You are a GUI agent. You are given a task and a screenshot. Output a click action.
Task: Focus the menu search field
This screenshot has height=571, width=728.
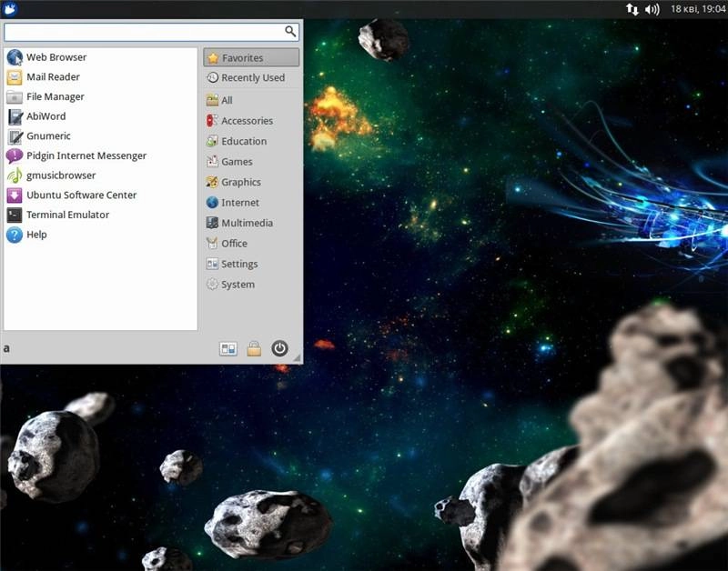pyautogui.click(x=152, y=32)
